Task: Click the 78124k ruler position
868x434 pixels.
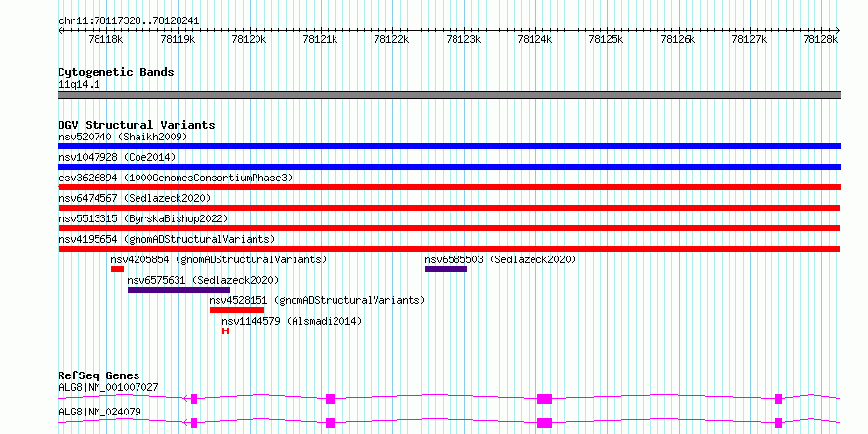Action: tap(534, 39)
